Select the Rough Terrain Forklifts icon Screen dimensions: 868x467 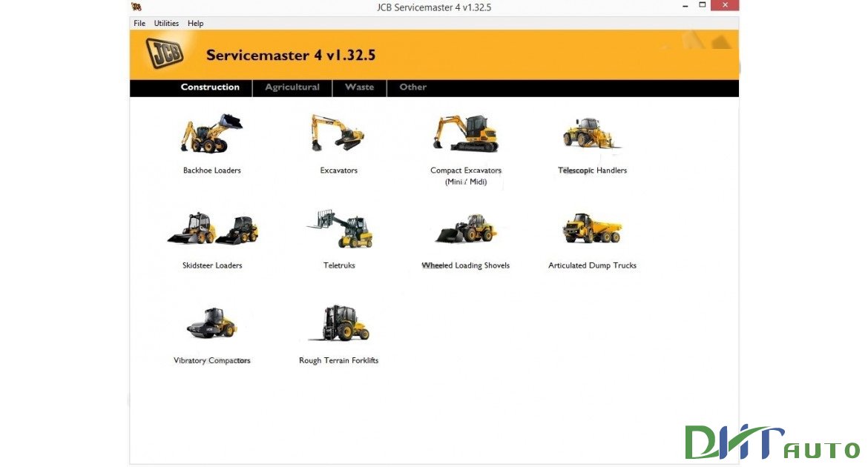[339, 323]
